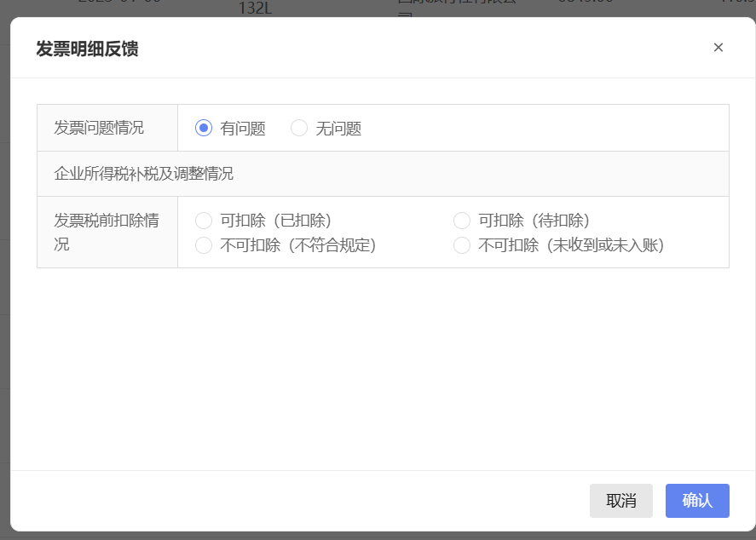Choose 不可扣除（未收到或未入账）radio option
Viewport: 756px width, 540px height.
coord(462,245)
